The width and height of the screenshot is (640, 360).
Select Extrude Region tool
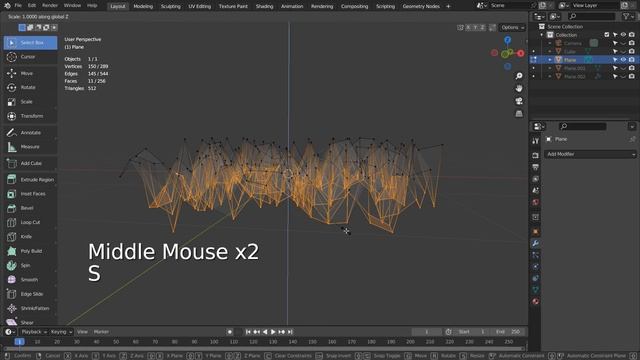click(x=30, y=180)
